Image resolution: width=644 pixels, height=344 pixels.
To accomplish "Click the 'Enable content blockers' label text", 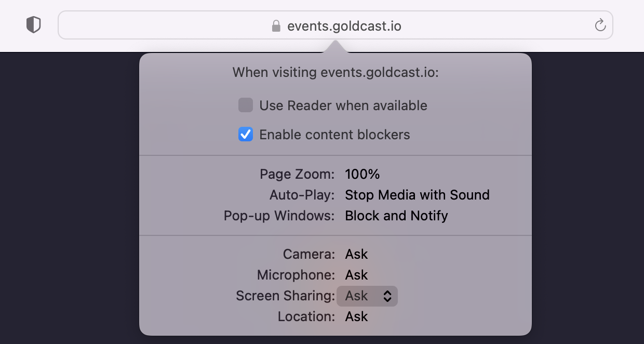I will pos(334,135).
